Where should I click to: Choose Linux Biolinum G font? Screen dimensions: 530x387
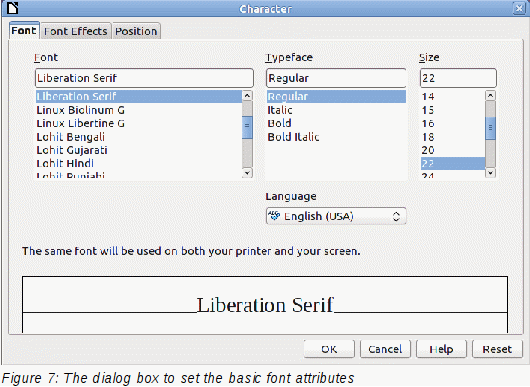click(139, 110)
